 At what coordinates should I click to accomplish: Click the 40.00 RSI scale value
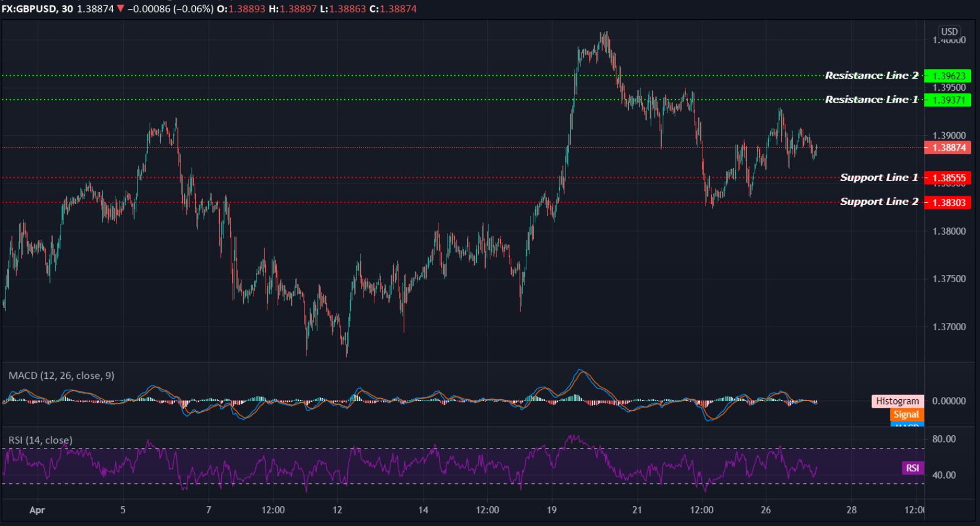(x=944, y=476)
